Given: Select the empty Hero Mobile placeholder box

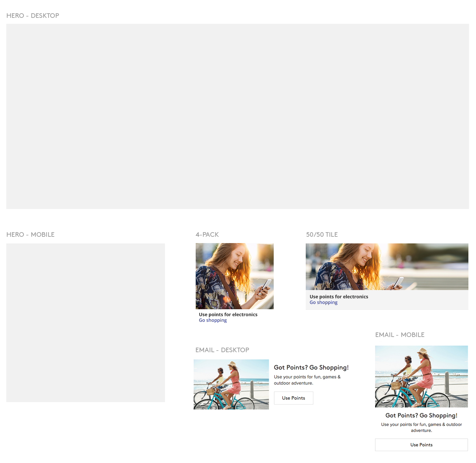Looking at the screenshot, I should pyautogui.click(x=85, y=322).
